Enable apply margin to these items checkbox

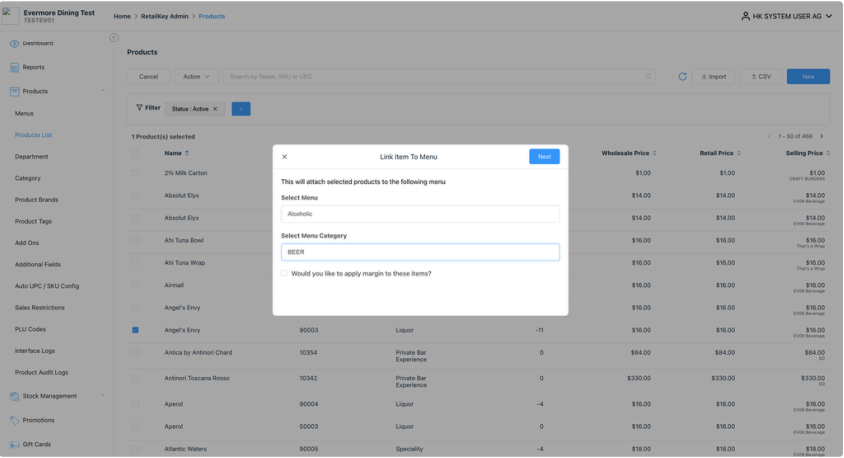(285, 273)
